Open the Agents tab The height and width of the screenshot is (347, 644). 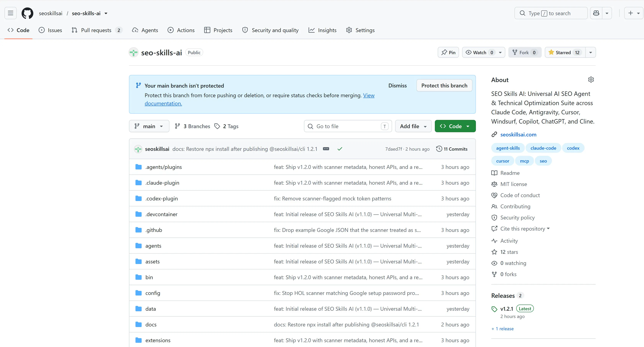145,30
